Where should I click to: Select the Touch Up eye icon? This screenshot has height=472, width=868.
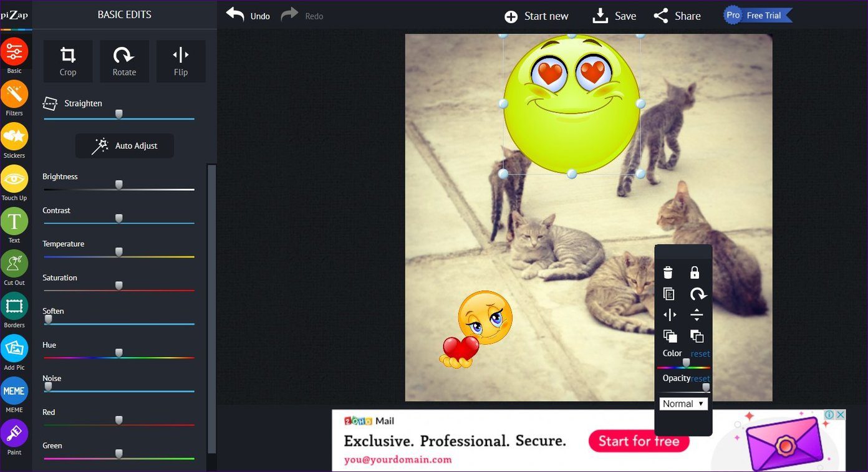14,179
